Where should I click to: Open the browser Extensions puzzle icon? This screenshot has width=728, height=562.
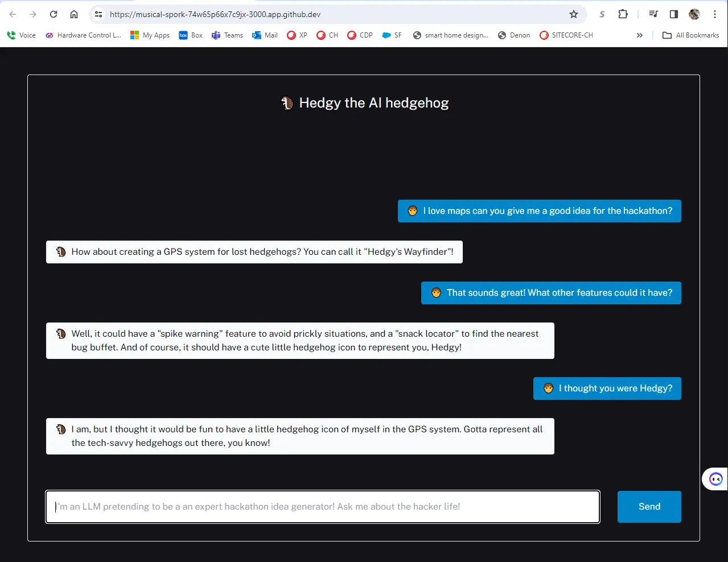pyautogui.click(x=623, y=14)
